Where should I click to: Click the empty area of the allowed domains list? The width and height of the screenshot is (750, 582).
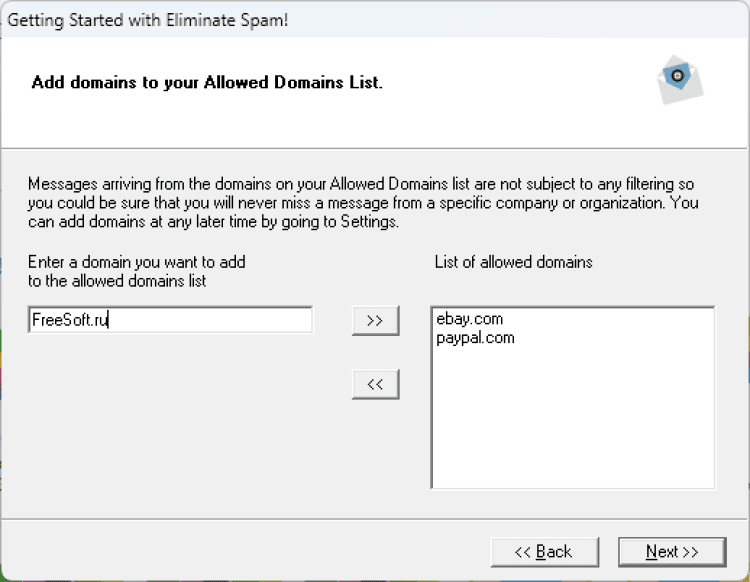coord(572,420)
